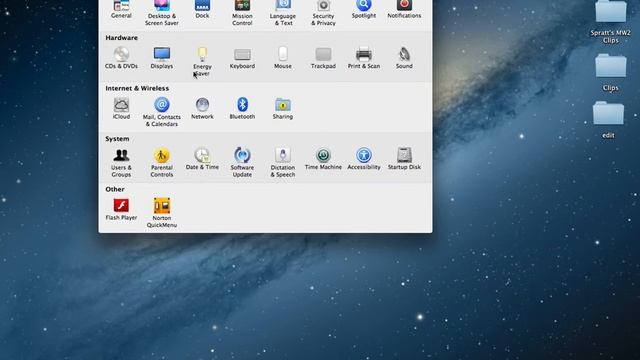Open Flash Player preferences
Image resolution: width=640 pixels, height=360 pixels.
121,209
